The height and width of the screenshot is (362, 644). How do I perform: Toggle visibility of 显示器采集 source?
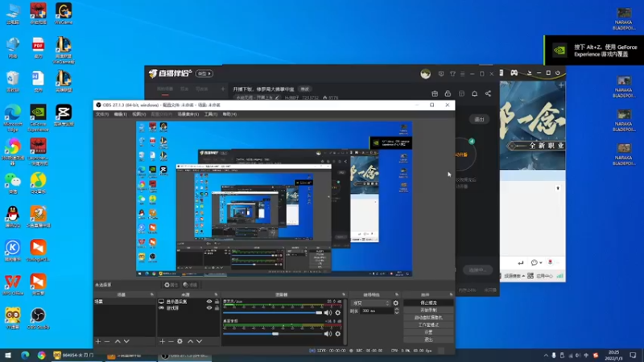pyautogui.click(x=209, y=302)
